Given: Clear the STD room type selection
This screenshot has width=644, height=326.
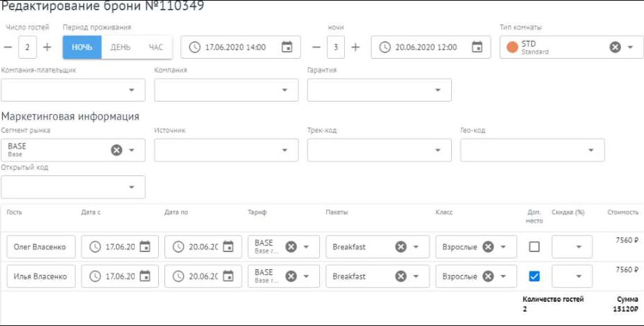Looking at the screenshot, I should [x=614, y=47].
